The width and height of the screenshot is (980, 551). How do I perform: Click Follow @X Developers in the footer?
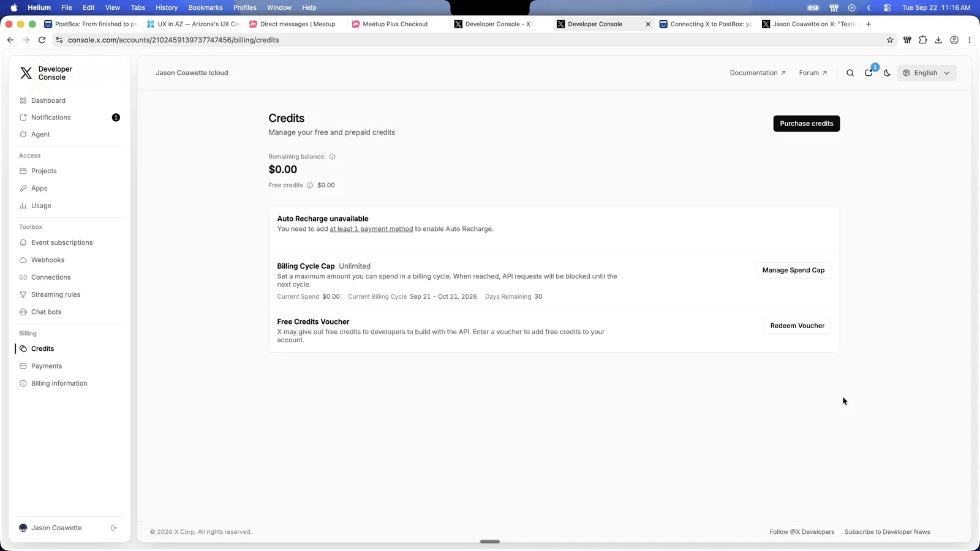click(x=802, y=532)
